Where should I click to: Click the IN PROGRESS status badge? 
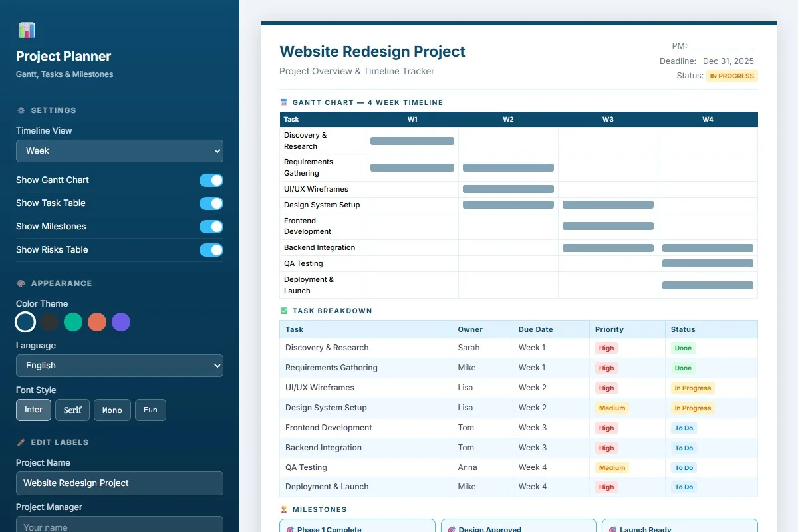click(x=732, y=76)
